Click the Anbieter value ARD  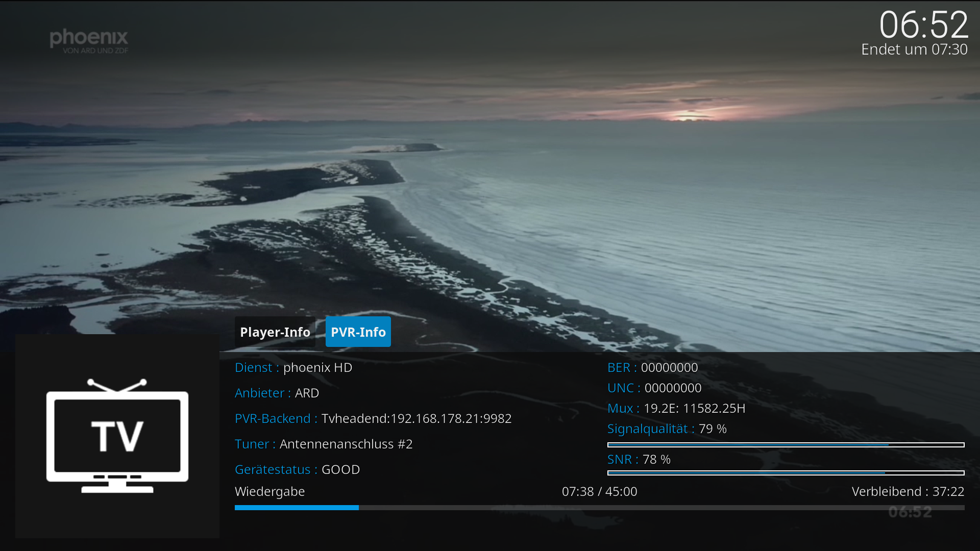(x=307, y=393)
